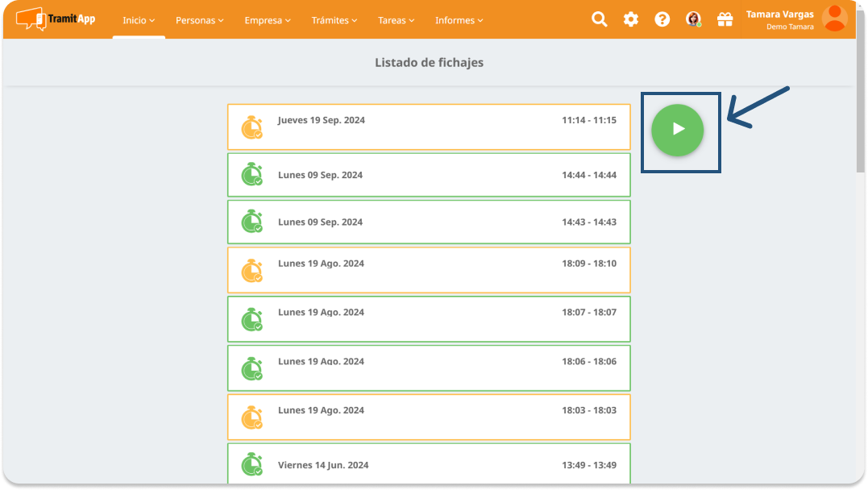The width and height of the screenshot is (868, 490).
Task: Expand the Inicio dropdown menu
Action: coord(139,20)
